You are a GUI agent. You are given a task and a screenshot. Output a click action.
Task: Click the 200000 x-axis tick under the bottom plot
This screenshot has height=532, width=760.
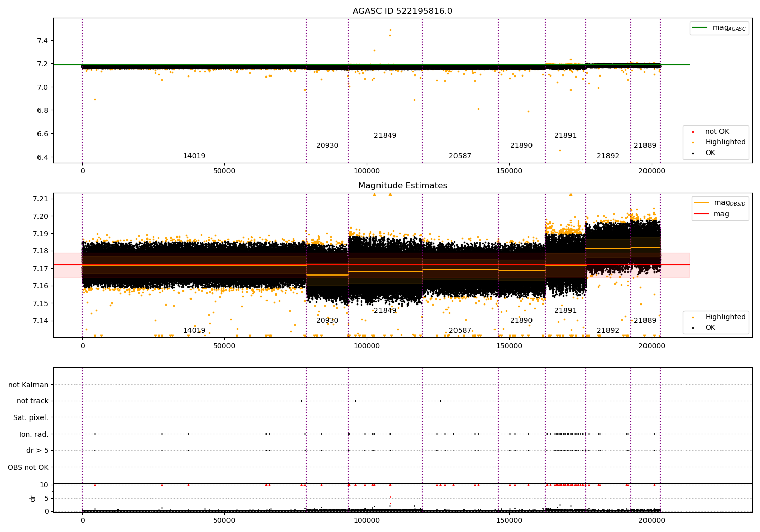click(x=652, y=521)
